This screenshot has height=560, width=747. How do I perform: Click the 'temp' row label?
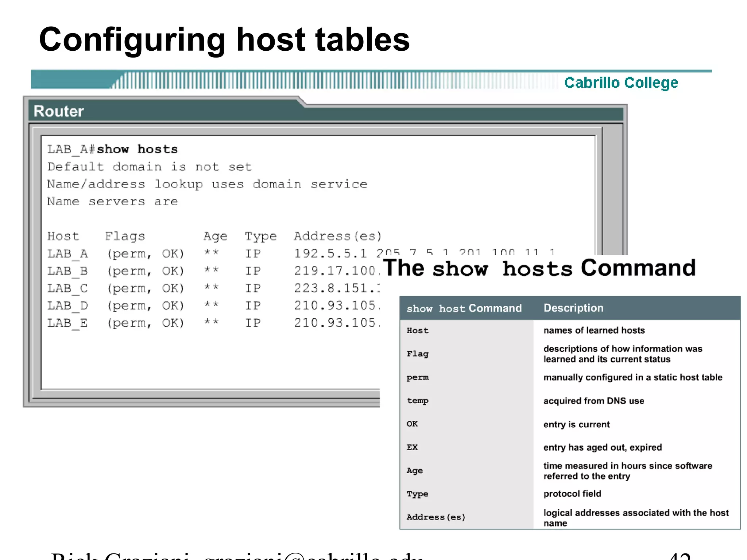point(418,401)
